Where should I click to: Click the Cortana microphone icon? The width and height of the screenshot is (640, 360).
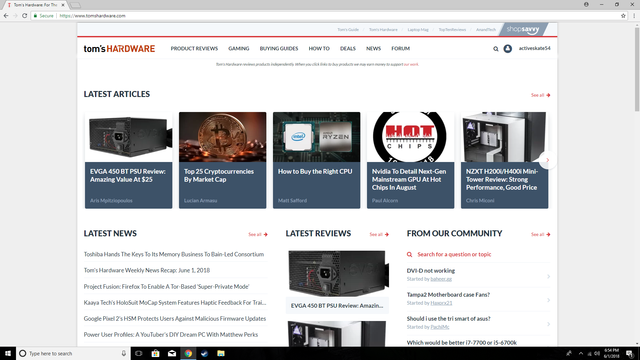[124, 353]
